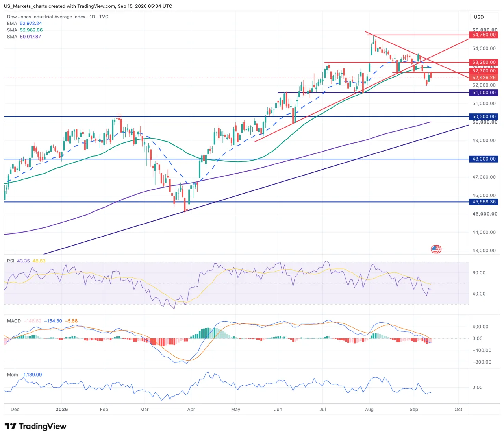Click the Jul label on time axis
The width and height of the screenshot is (504, 438).
[322, 409]
